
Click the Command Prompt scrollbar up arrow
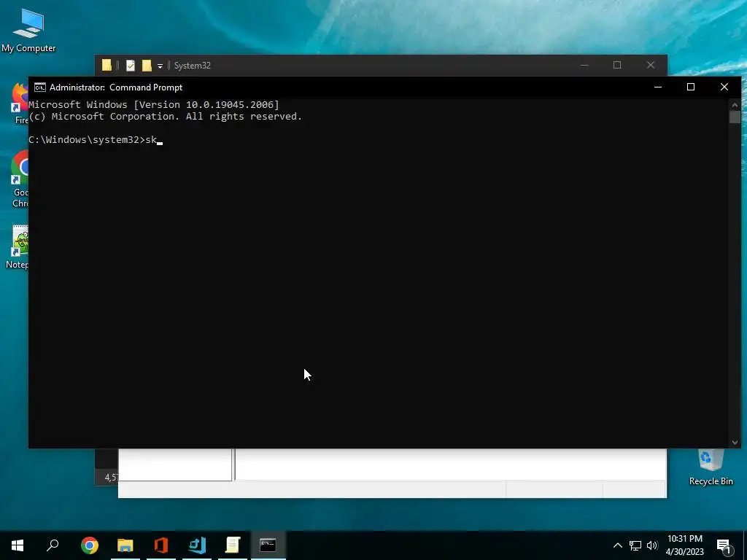tap(735, 105)
